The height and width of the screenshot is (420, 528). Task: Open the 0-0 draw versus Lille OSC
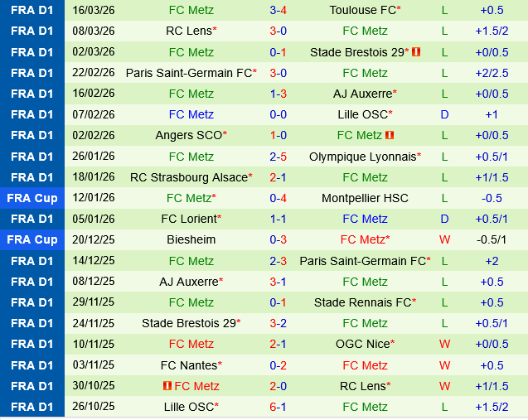[279, 114]
